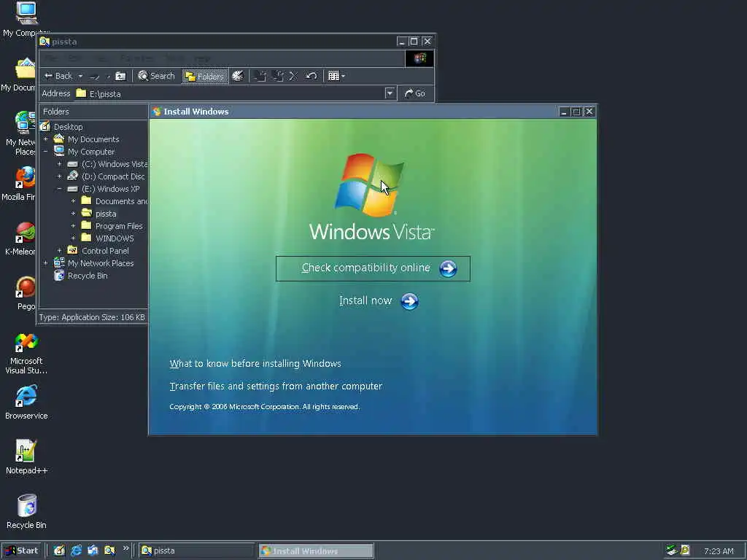747x560 pixels.
Task: Open the Views dropdown in toolbar
Action: (x=336, y=76)
